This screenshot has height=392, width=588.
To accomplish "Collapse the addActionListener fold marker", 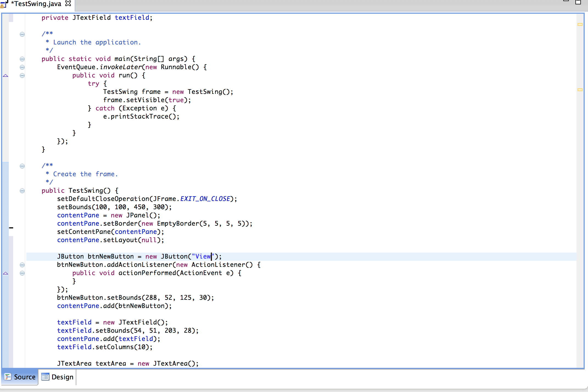I will pyautogui.click(x=22, y=265).
